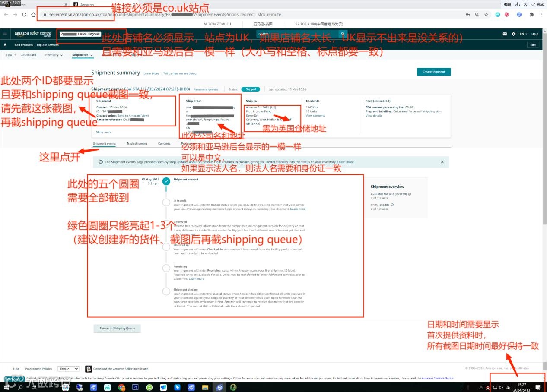Switch to the second Amazon browser tab
The height and width of the screenshot is (392, 547).
point(104,5)
